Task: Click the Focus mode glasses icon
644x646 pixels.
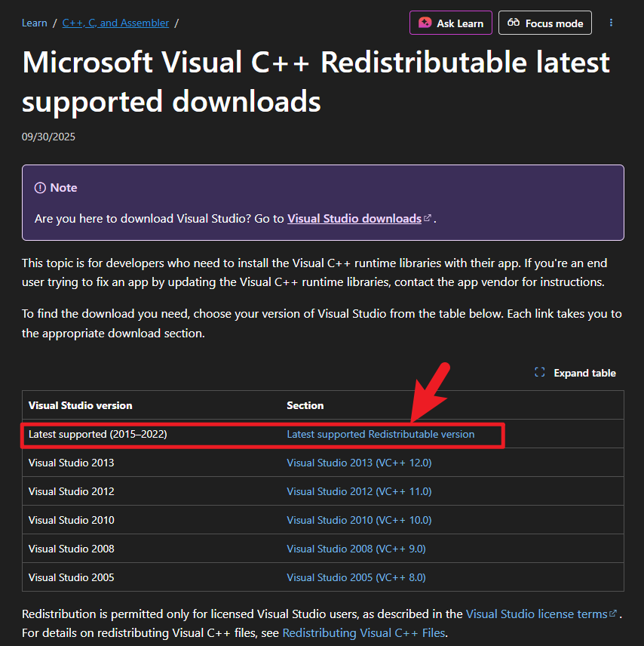Action: [x=514, y=23]
